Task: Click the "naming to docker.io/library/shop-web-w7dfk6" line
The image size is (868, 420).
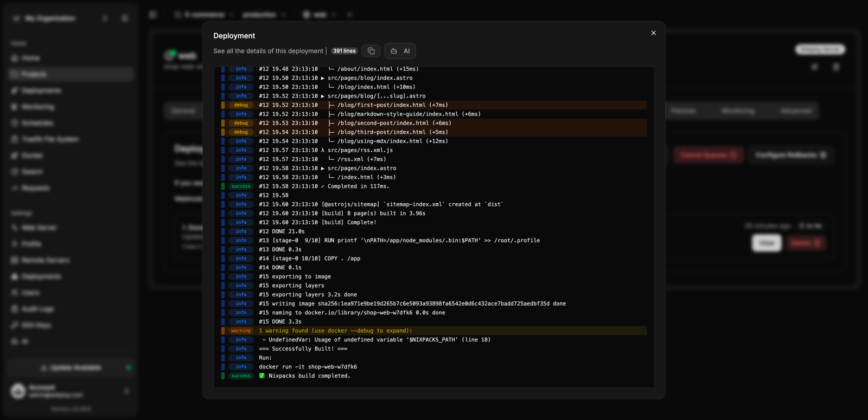Action: 434,313
